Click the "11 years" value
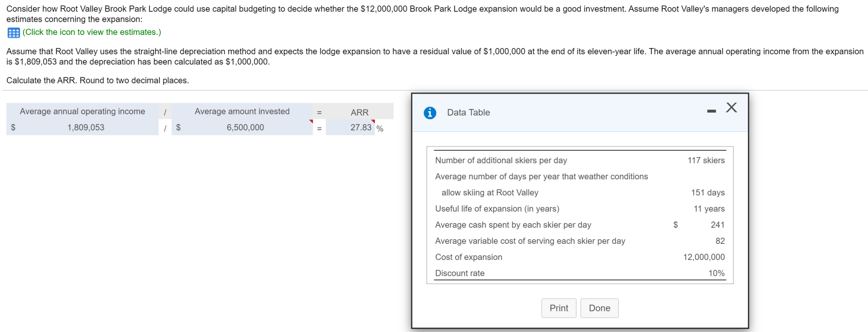 pos(709,209)
